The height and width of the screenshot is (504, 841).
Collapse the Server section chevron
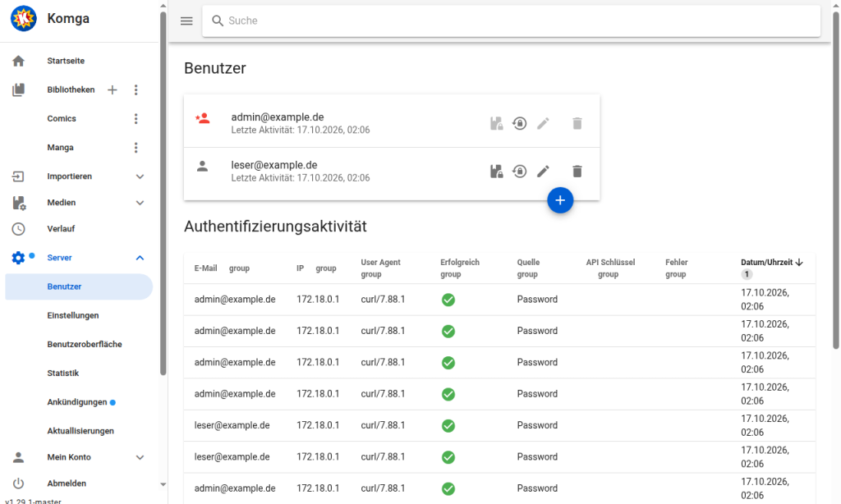point(140,258)
